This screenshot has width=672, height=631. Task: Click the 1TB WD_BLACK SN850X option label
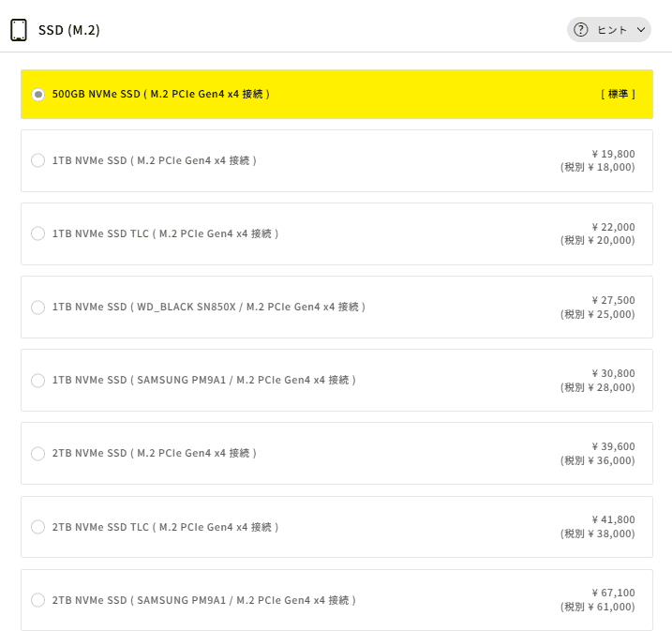click(208, 307)
